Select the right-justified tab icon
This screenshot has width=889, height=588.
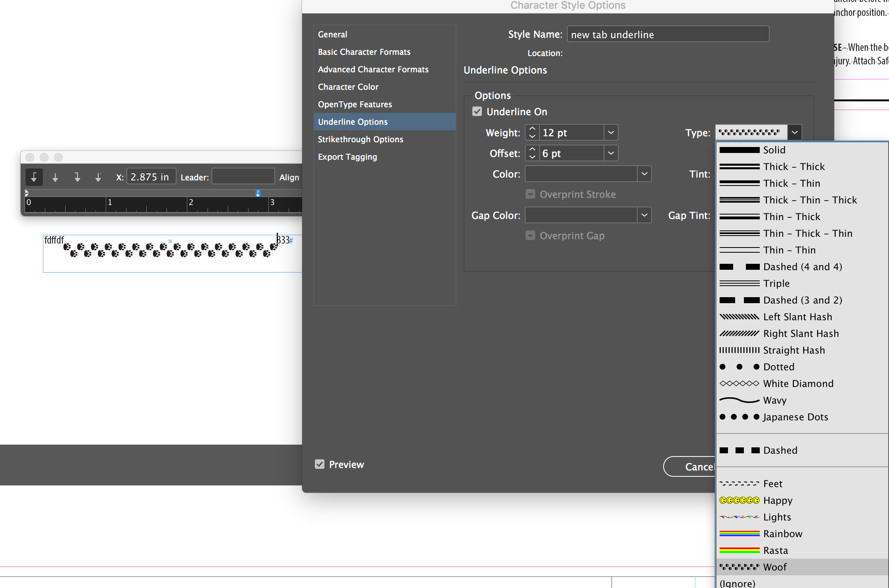pos(78,177)
